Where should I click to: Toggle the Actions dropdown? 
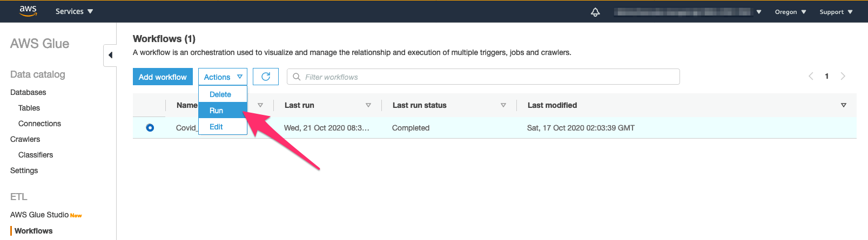point(223,77)
